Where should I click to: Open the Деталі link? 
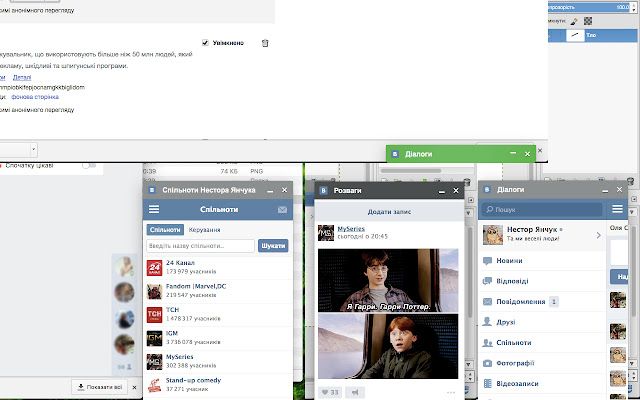point(22,77)
